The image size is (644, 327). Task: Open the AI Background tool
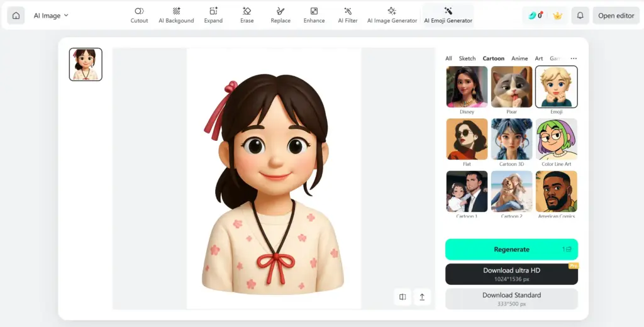click(x=176, y=15)
